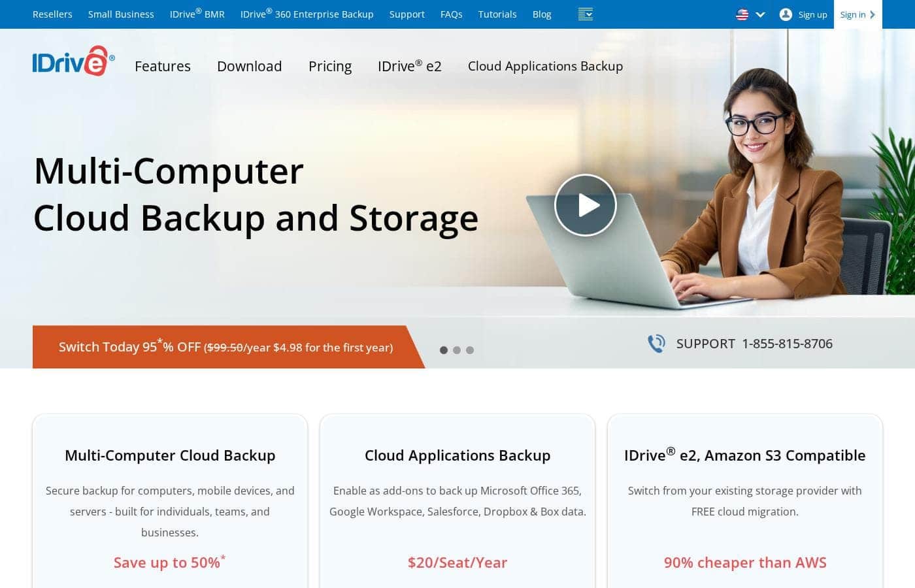Open the top bar more-links menu icon
Image resolution: width=915 pixels, height=588 pixels.
(x=585, y=14)
